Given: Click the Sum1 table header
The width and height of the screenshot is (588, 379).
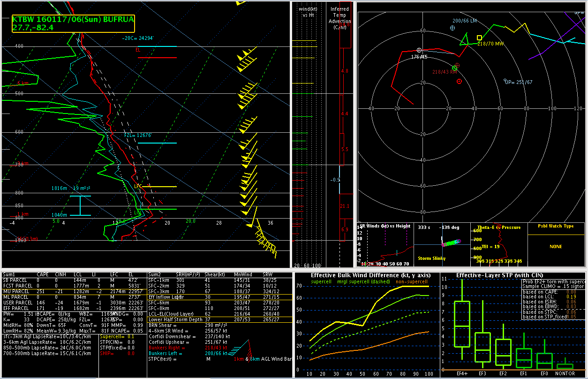Looking at the screenshot, I should point(9,274).
